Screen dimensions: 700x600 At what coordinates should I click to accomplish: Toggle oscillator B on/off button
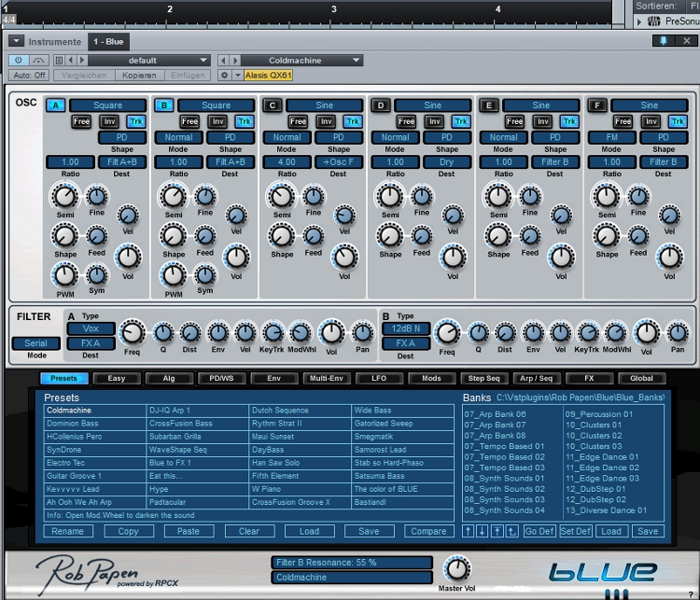pyautogui.click(x=164, y=105)
